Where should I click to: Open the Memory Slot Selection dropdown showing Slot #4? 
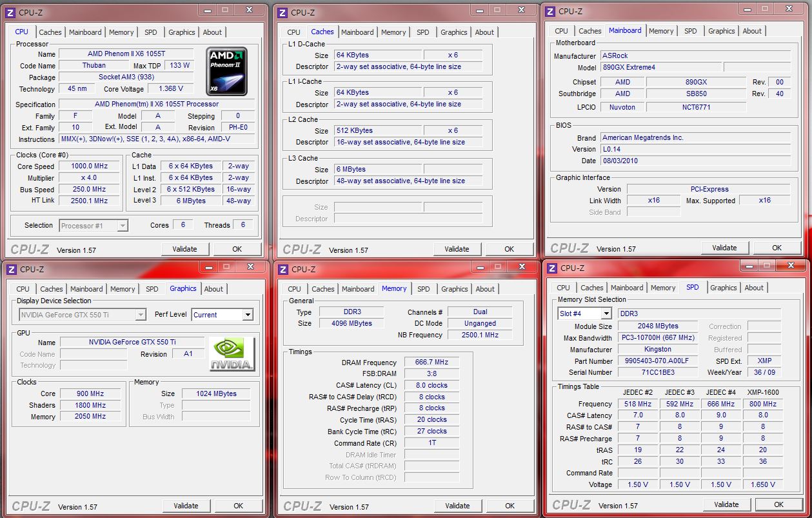click(x=584, y=314)
